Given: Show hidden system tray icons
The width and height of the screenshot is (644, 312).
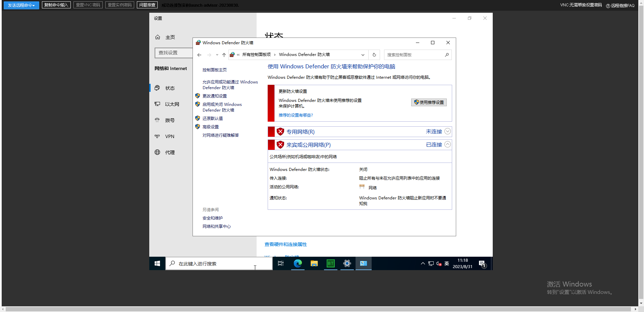Looking at the screenshot, I should click(423, 264).
